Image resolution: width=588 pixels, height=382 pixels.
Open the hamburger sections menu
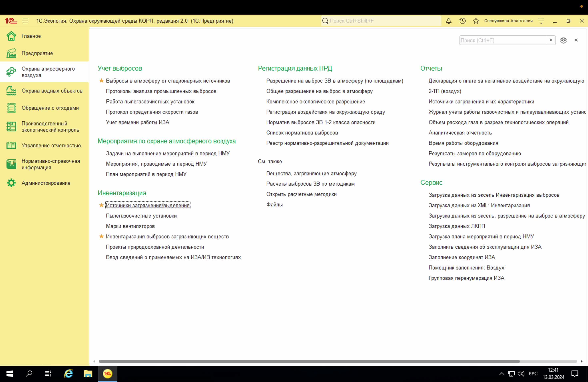click(25, 21)
